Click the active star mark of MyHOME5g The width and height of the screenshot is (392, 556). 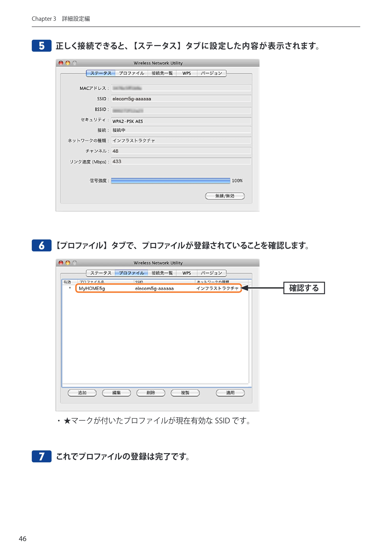[70, 288]
